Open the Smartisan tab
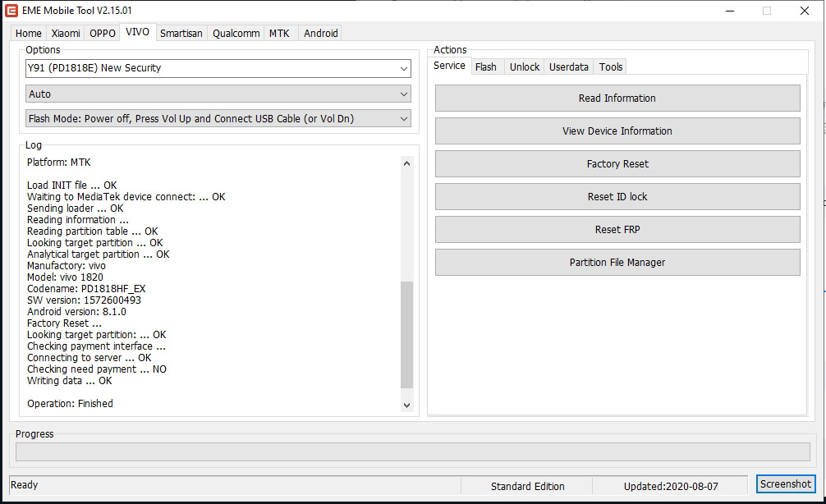 click(181, 33)
